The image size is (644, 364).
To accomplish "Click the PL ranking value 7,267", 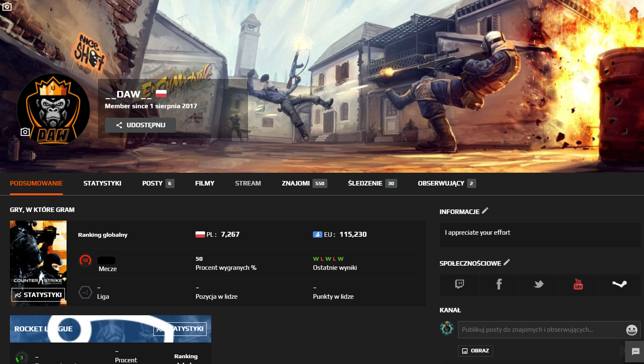I will [x=230, y=234].
